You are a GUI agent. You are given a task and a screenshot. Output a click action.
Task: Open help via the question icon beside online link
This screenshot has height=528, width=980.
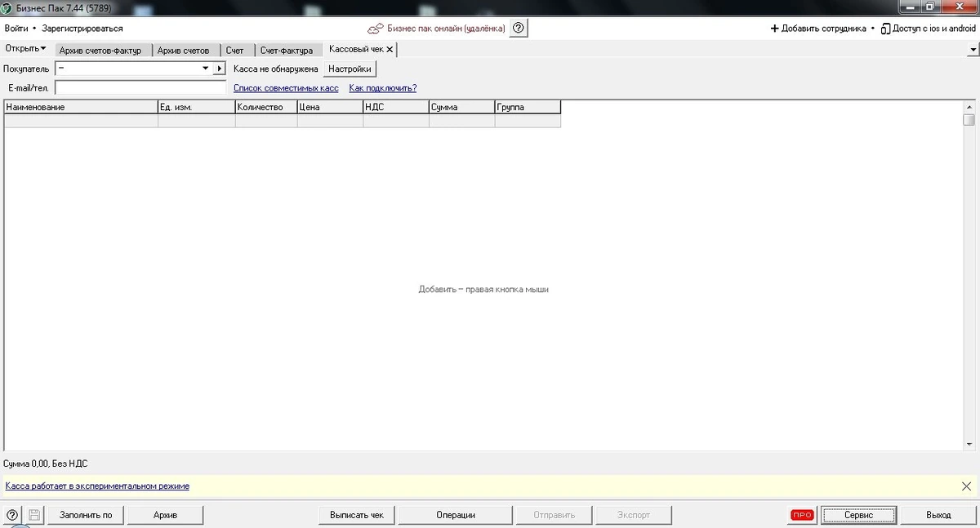[x=519, y=29]
